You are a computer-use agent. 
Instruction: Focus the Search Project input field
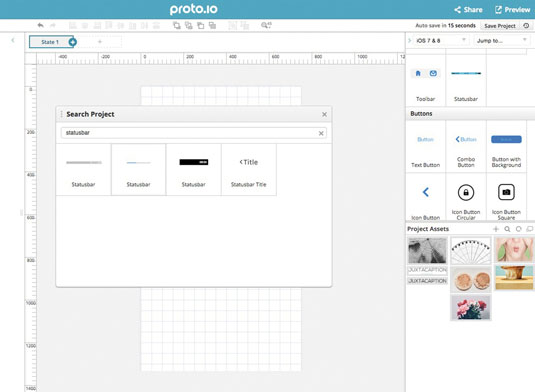click(193, 133)
